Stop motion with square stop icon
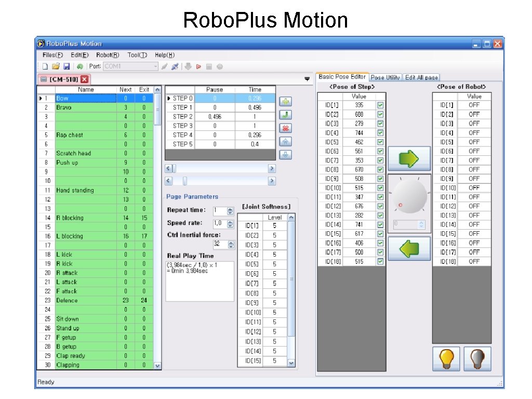Image resolution: width=532 pixels, height=399 pixels. [x=209, y=66]
